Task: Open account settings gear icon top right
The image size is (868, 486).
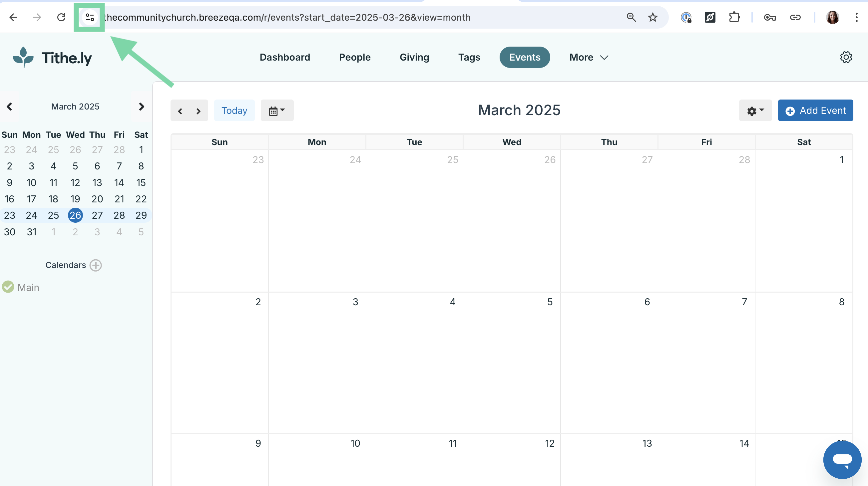Action: [846, 57]
